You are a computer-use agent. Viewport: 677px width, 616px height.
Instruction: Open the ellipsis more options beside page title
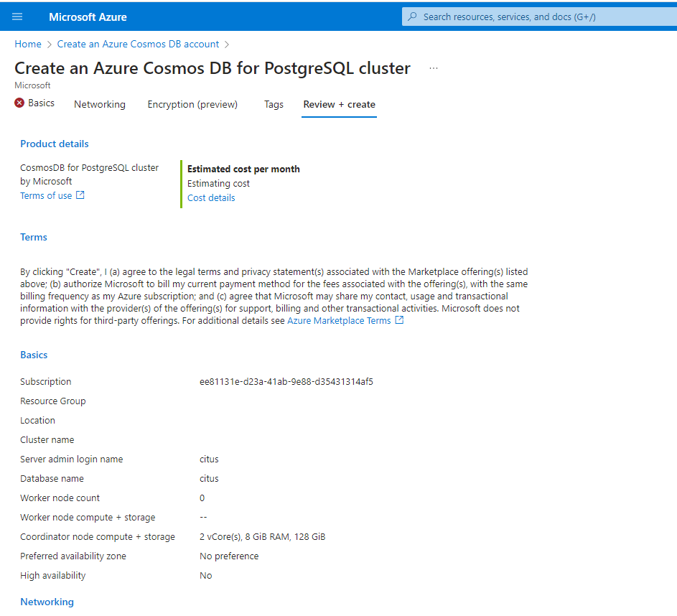pos(433,68)
